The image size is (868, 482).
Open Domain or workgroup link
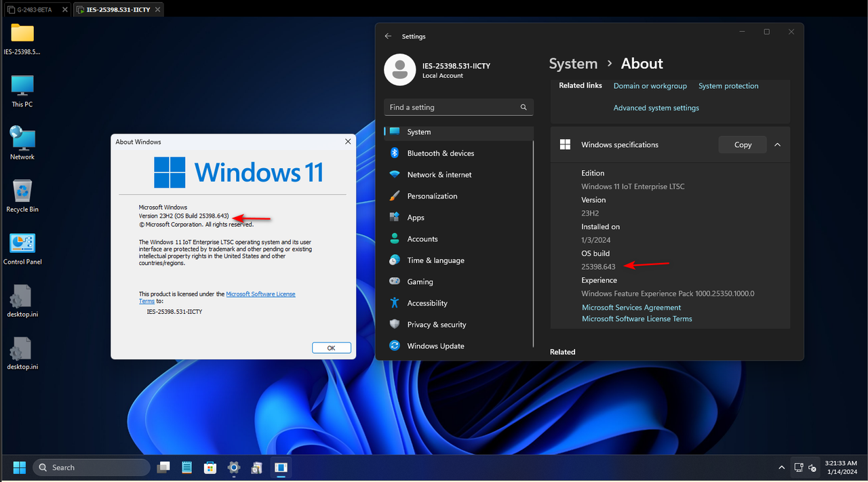[650, 86]
